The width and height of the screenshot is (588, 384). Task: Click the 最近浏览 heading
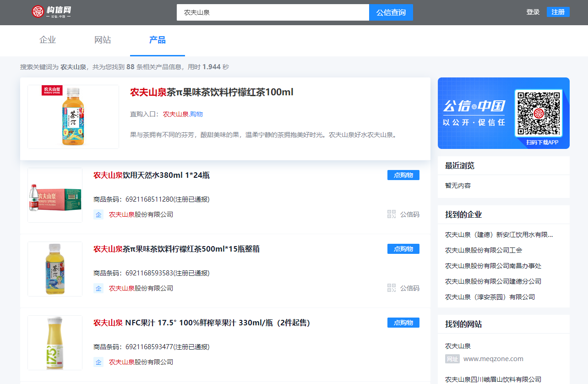pyautogui.click(x=460, y=165)
